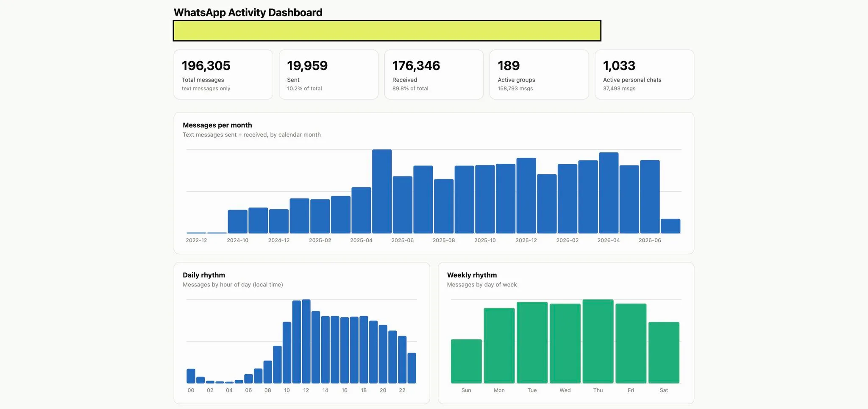Click the Messages per month chart title

[x=217, y=125]
